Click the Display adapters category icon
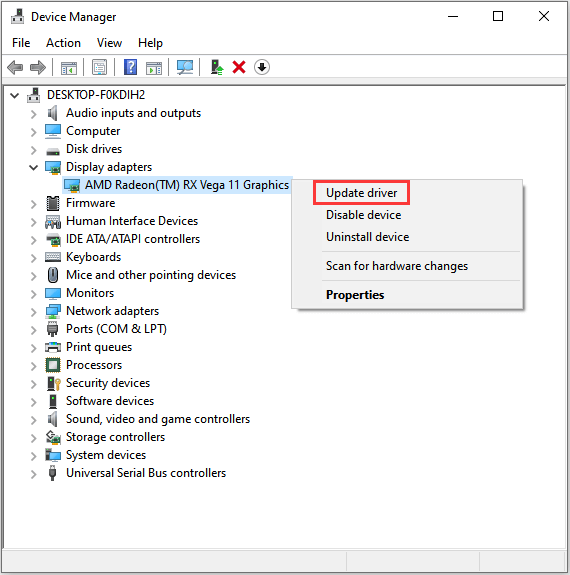 [x=53, y=167]
